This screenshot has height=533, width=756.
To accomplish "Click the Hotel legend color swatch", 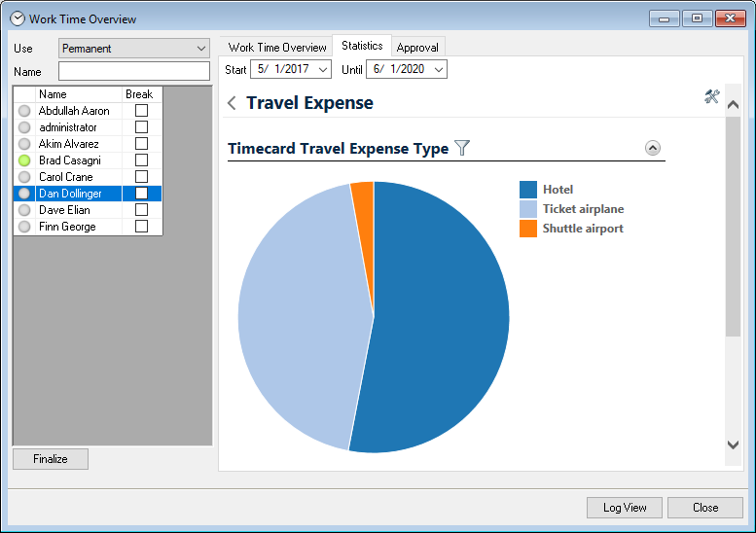I will pyautogui.click(x=528, y=190).
